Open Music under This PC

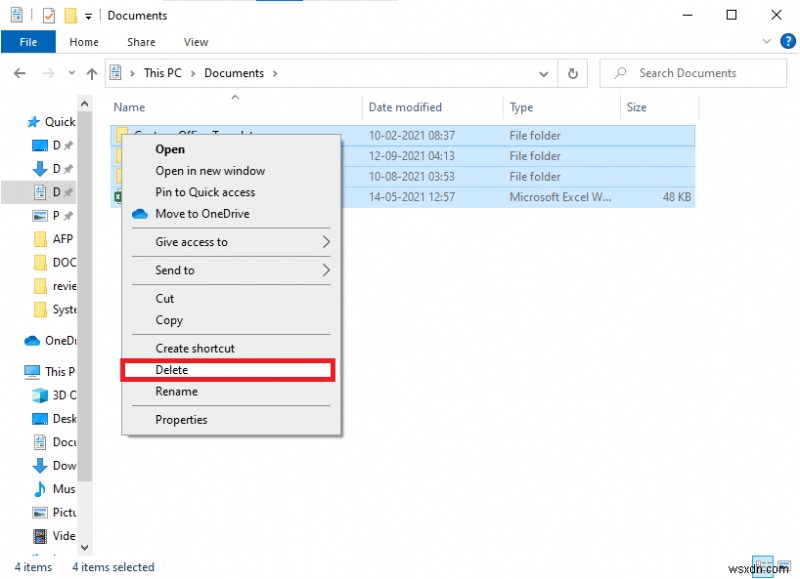pyautogui.click(x=54, y=489)
